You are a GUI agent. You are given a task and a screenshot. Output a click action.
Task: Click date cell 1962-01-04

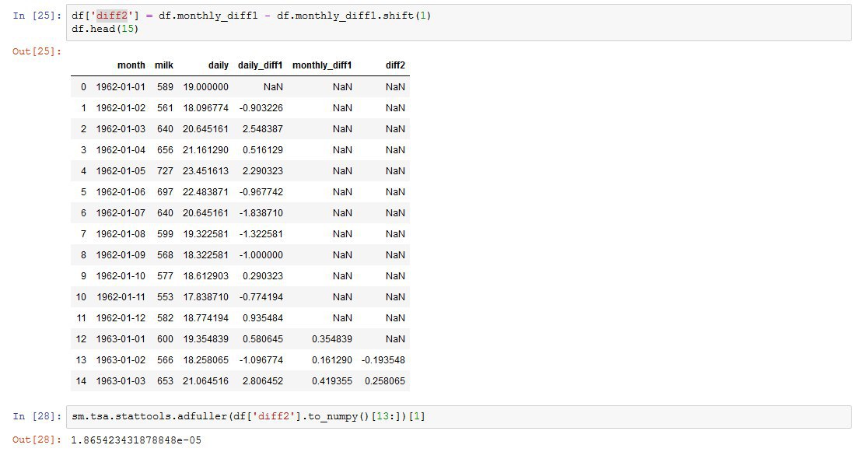pyautogui.click(x=121, y=150)
